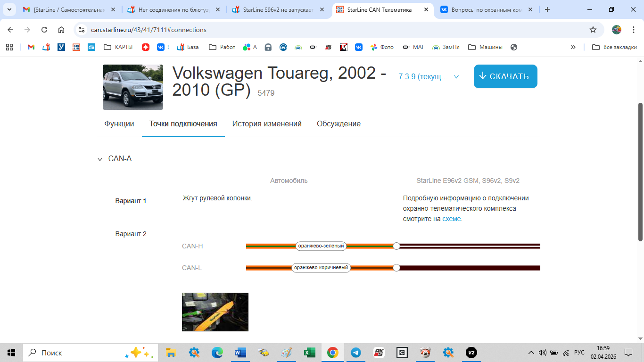
Task: Open the firmware version 7.3.9 dropdown
Action: (x=428, y=76)
